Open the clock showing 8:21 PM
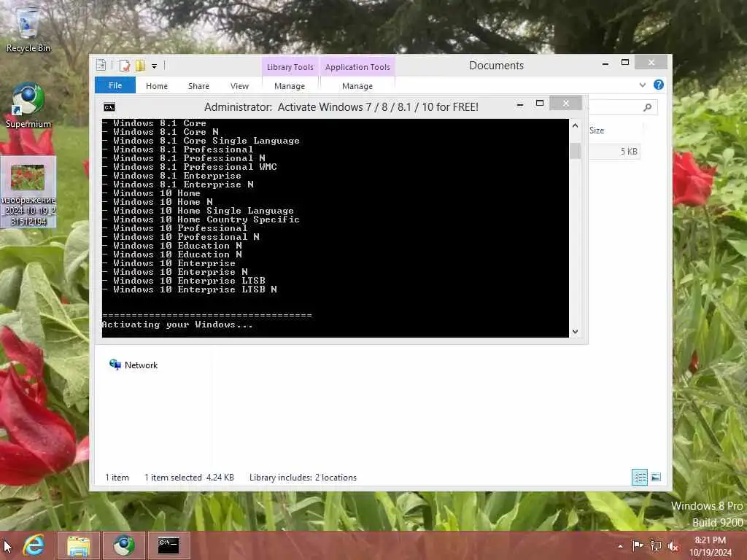Image resolution: width=747 pixels, height=560 pixels. pos(711,546)
